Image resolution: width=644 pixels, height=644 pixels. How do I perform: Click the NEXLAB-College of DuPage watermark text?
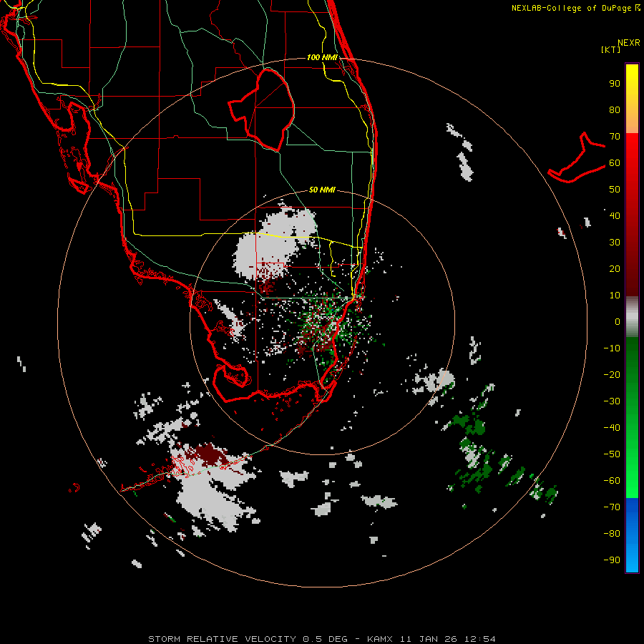575,8
